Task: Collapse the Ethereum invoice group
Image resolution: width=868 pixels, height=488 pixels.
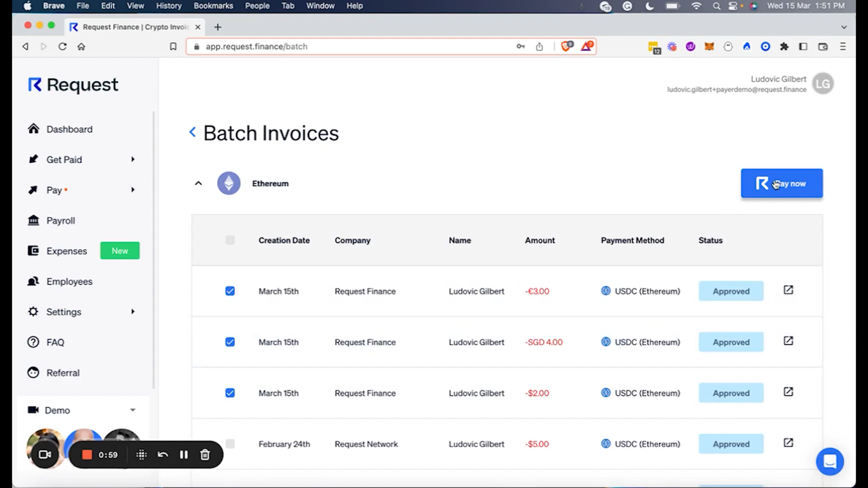Action: coord(199,183)
